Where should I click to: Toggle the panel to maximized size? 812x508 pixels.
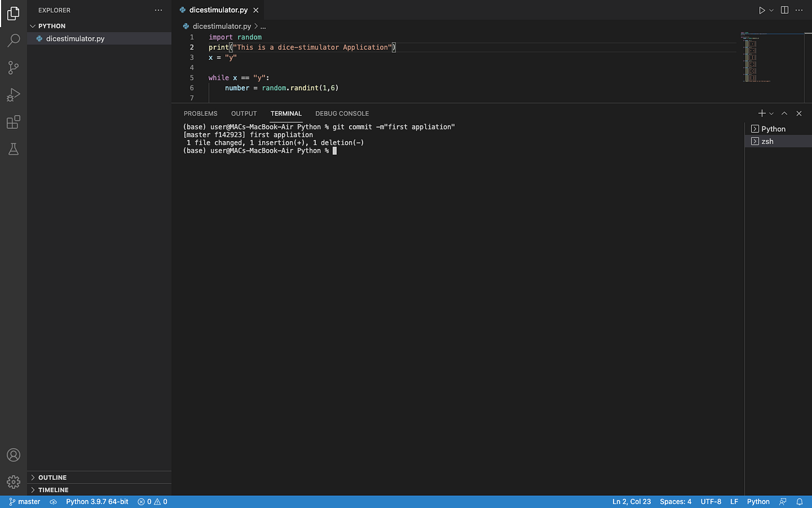pyautogui.click(x=784, y=113)
